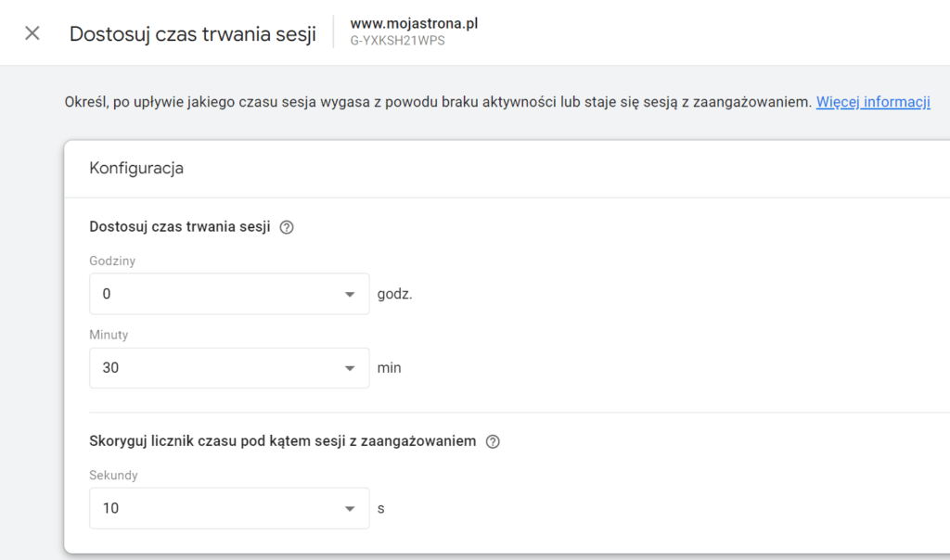This screenshot has width=950, height=560.
Task: Open help icon for engaged session timer
Action: coord(493,441)
